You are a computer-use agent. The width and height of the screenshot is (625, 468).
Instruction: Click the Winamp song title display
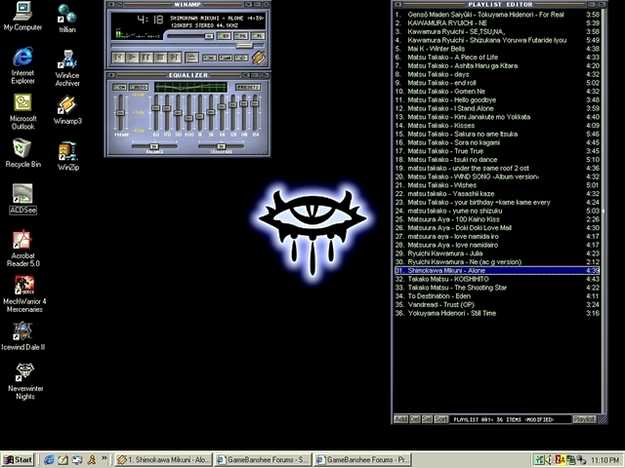(x=216, y=18)
